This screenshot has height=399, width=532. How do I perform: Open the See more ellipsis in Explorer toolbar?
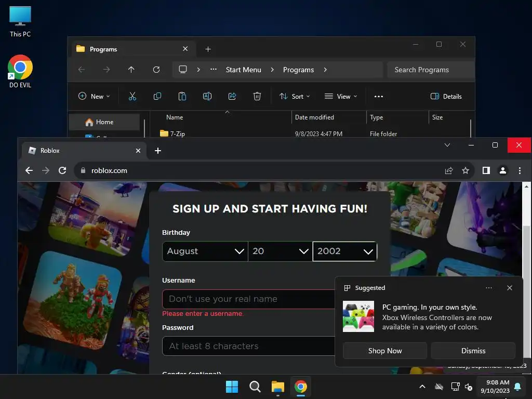click(x=379, y=96)
